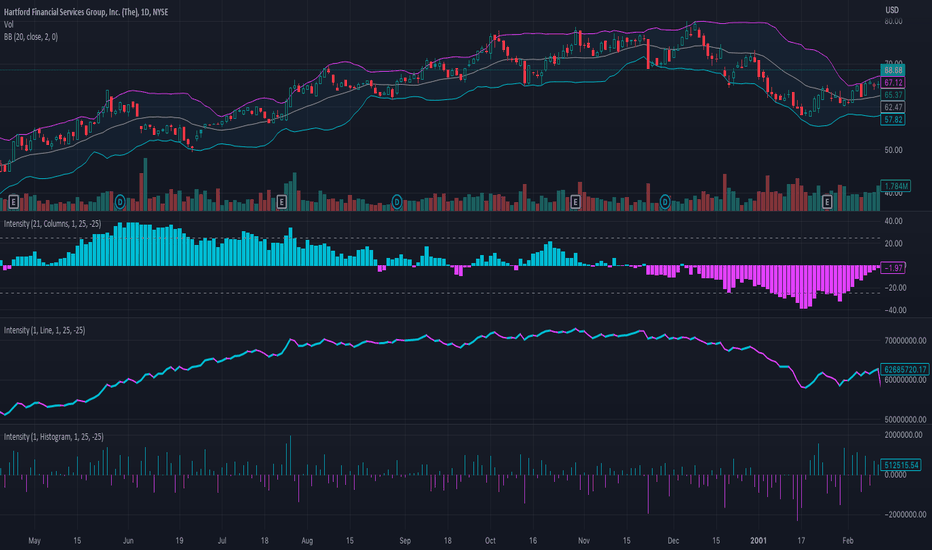Click the May label on time axis

click(x=34, y=540)
